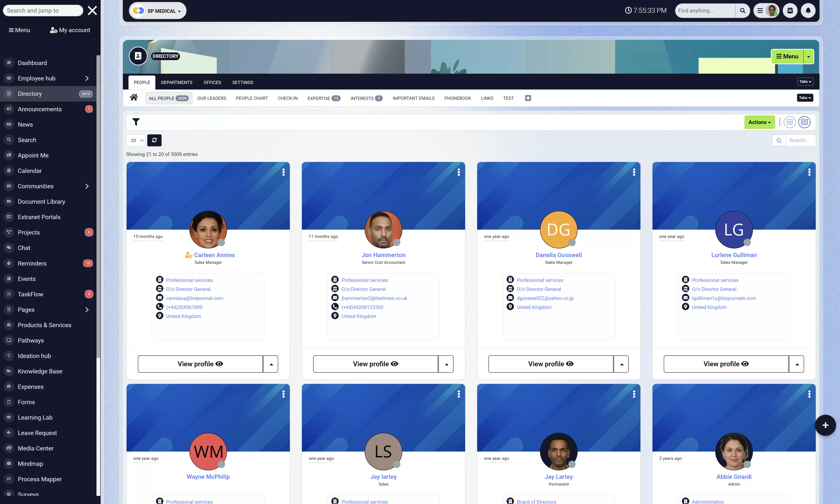Open the Actions dropdown
Viewport: 840px width, 504px height.
point(759,122)
